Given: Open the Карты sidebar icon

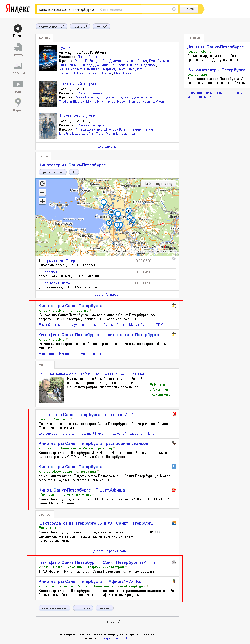Looking at the screenshot, I should point(18,103).
